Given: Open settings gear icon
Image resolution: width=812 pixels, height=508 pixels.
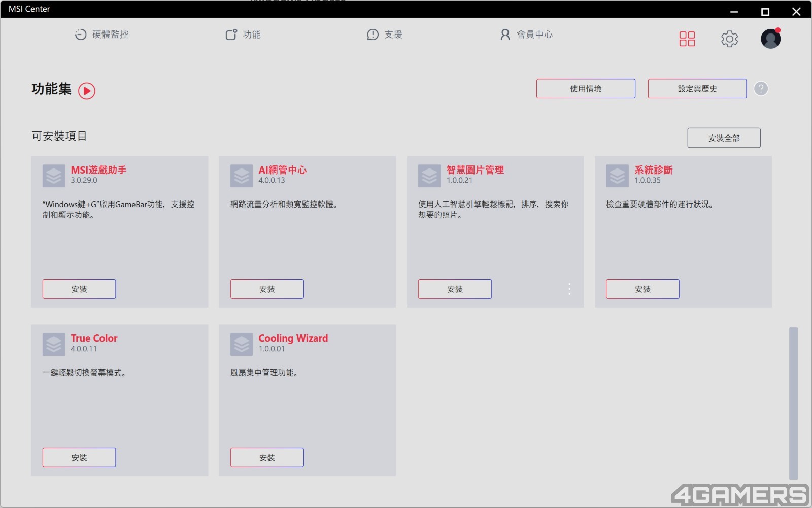Looking at the screenshot, I should (729, 39).
